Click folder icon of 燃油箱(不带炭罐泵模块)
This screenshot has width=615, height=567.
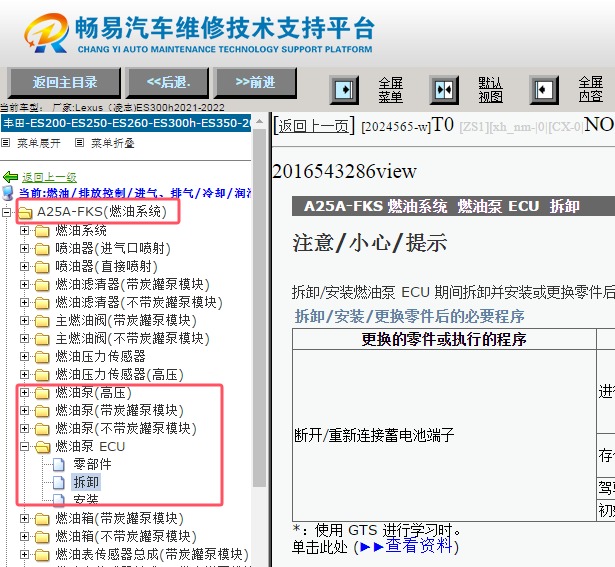[42, 537]
